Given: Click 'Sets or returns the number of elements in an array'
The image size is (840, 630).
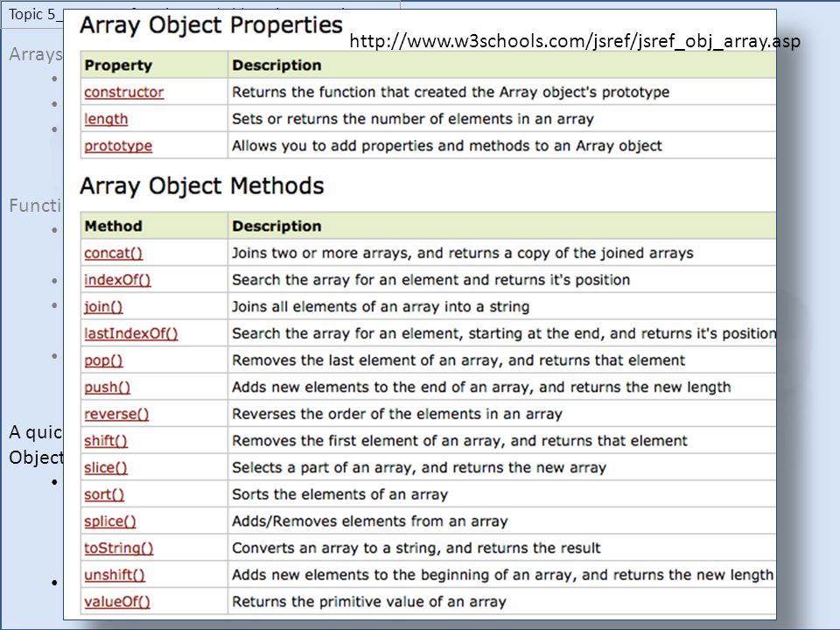Looking at the screenshot, I should click(x=413, y=119).
